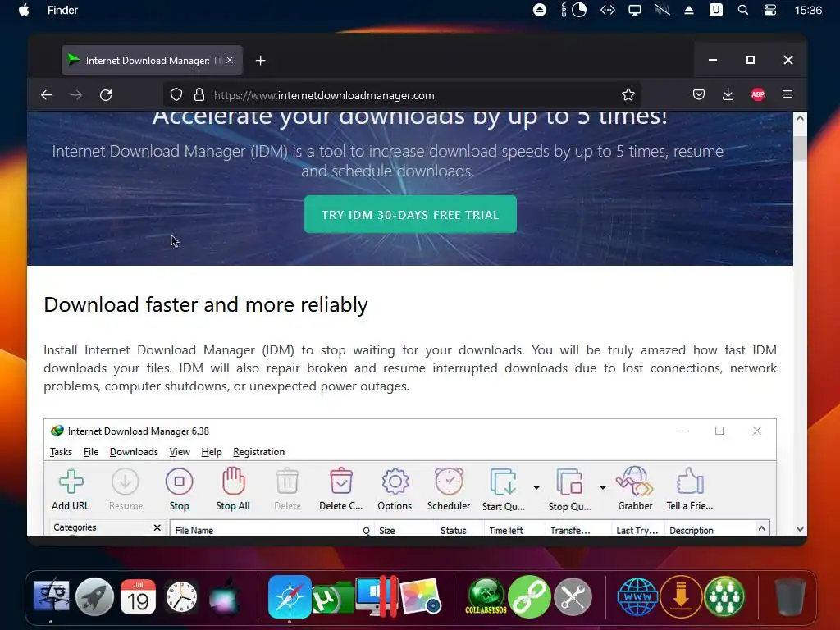Screen dimensions: 840x630
Task: Click the Adblock Plus ABP icon
Action: tap(757, 95)
